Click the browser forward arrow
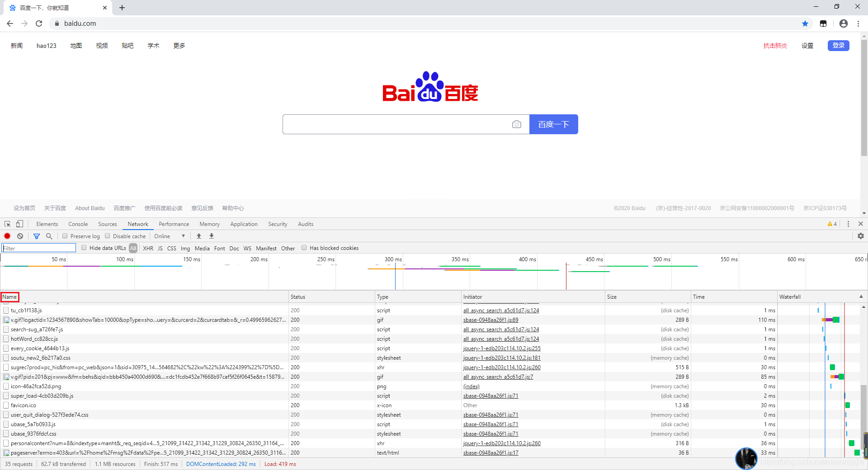The width and height of the screenshot is (868, 470). coord(24,23)
